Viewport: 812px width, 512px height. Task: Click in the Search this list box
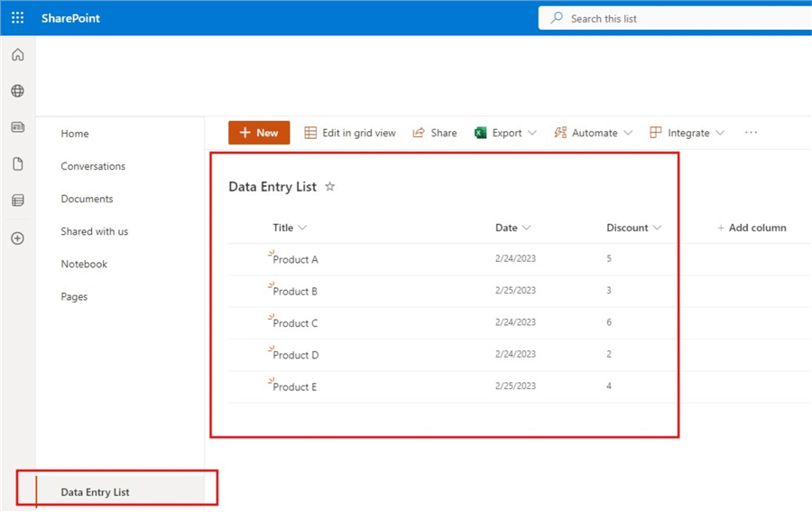point(675,18)
